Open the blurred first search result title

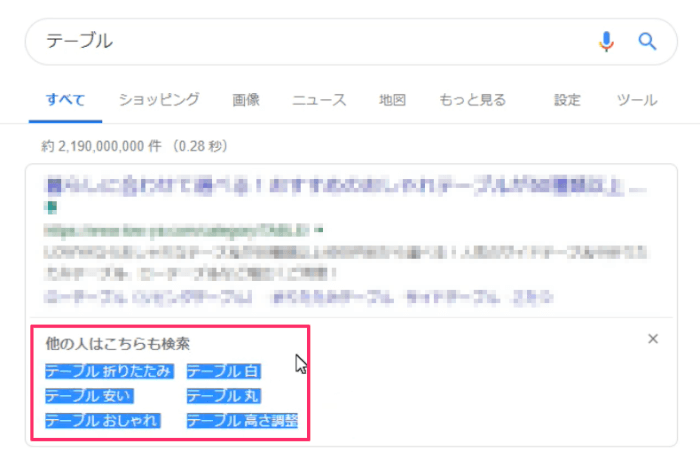pyautogui.click(x=346, y=186)
